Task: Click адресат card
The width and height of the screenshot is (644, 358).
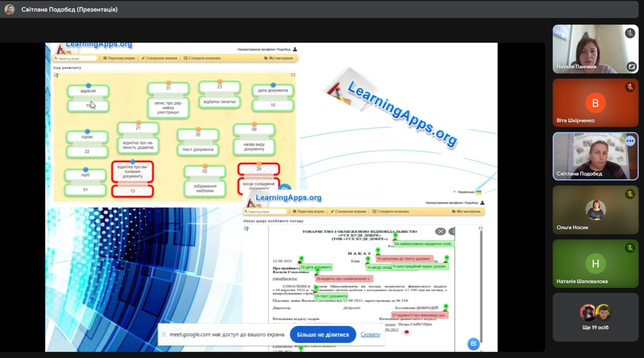Action: [x=88, y=91]
